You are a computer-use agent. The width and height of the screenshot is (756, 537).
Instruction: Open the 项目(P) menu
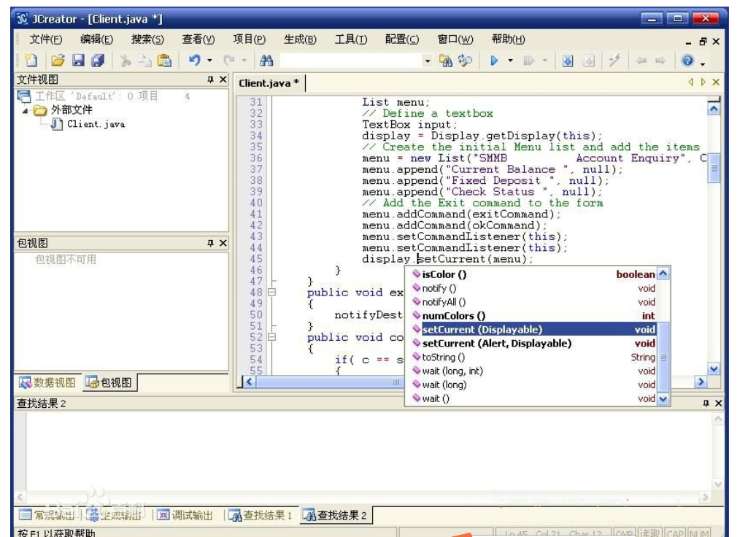pos(250,39)
